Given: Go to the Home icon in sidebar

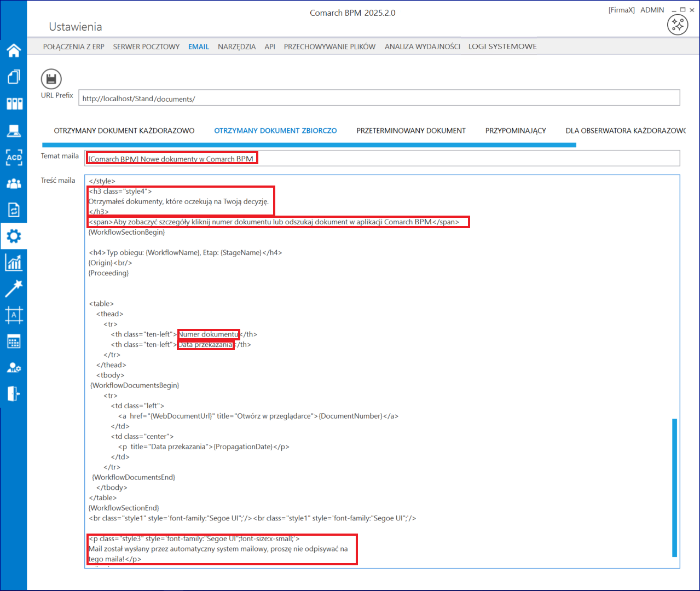Looking at the screenshot, I should point(14,50).
